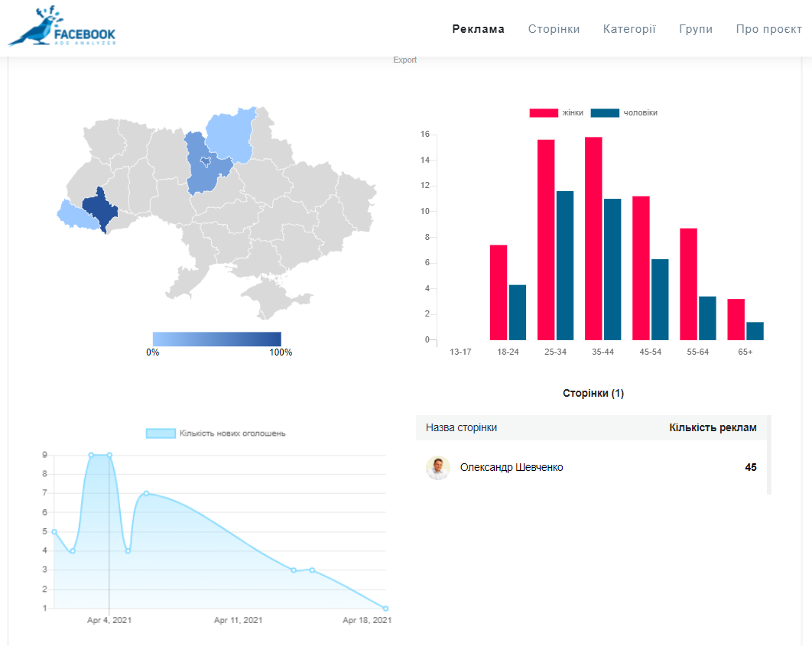
Task: Click the final data point near Apr 18
Action: tap(385, 609)
